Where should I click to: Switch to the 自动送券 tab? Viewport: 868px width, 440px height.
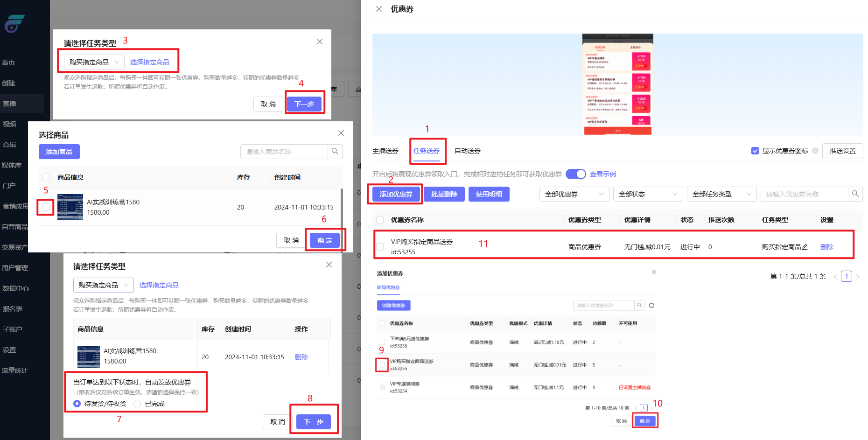click(467, 151)
